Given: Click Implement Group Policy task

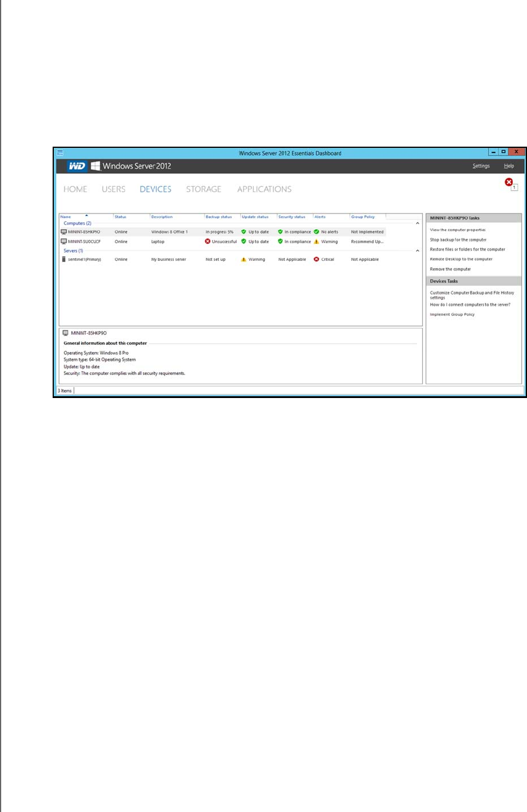Looking at the screenshot, I should 452,315.
